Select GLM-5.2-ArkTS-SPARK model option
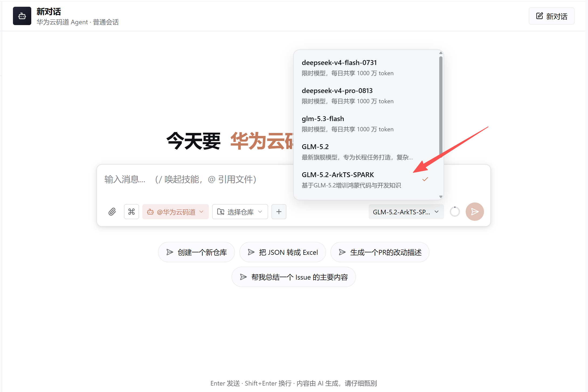The image size is (588, 392). coord(366,180)
